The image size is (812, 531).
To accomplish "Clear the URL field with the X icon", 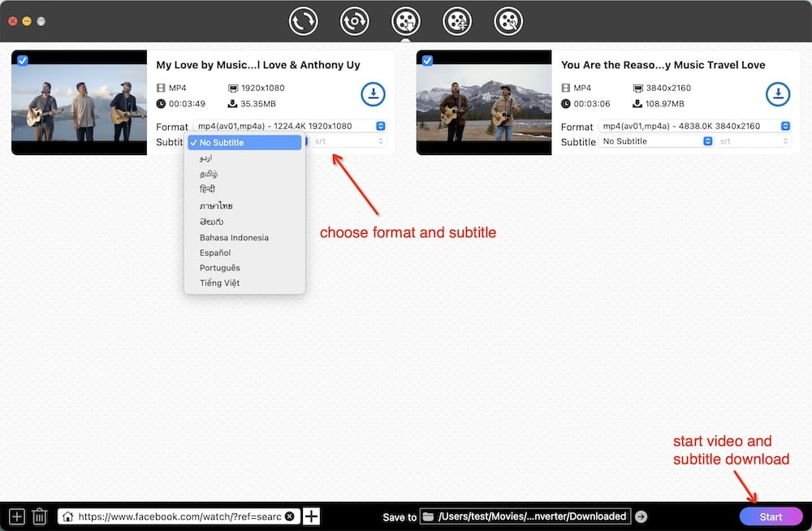I will 290,516.
